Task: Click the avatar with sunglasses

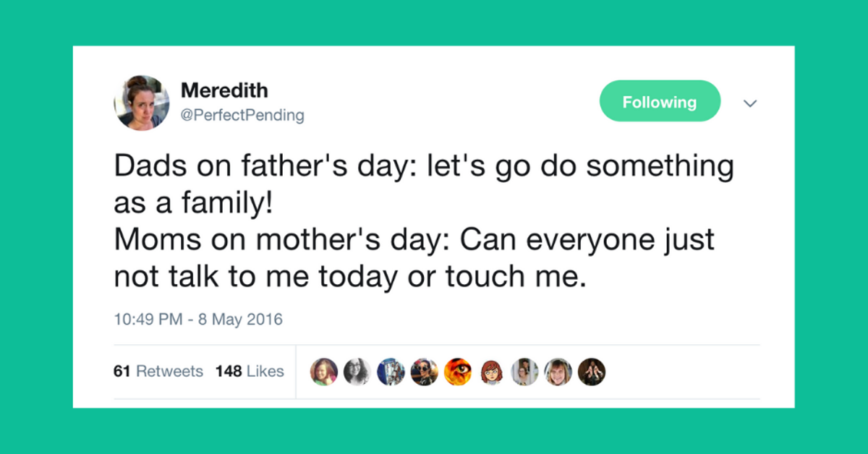Action: 425,372
